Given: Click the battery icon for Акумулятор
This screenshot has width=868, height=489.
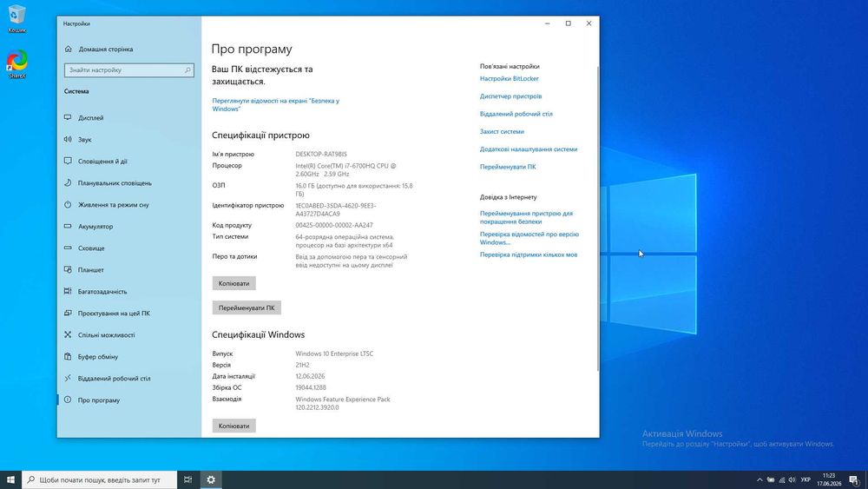Looking at the screenshot, I should click(68, 226).
